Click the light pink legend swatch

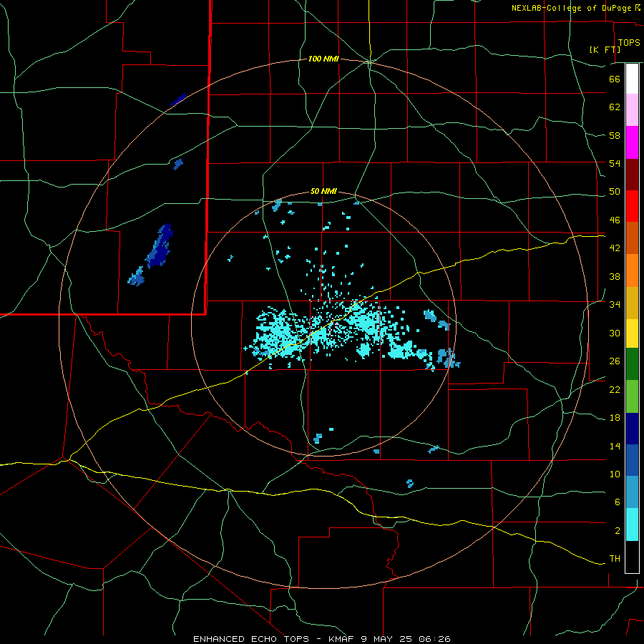[632, 110]
